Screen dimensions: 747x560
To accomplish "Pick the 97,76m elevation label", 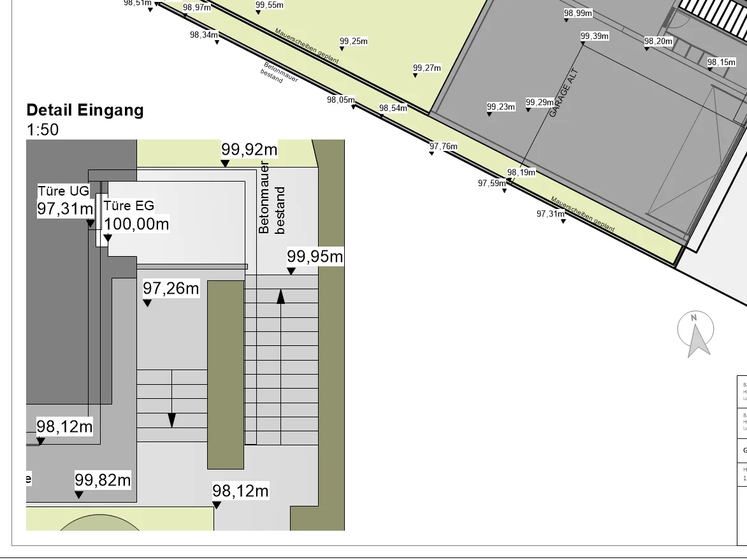I will point(443,147).
